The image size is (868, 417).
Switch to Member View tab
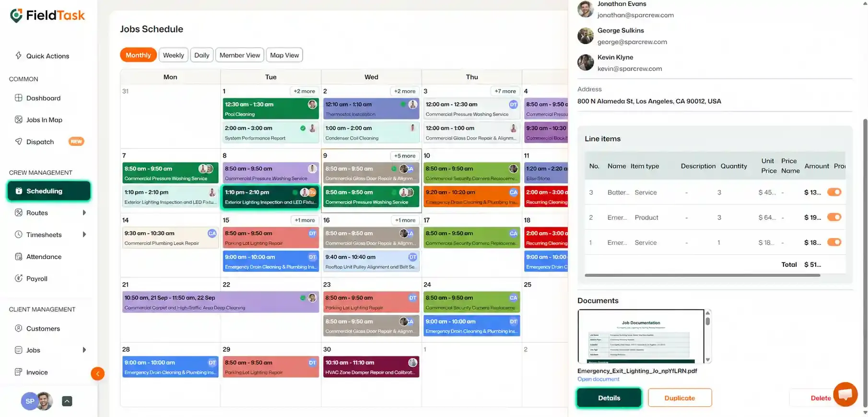tap(240, 55)
